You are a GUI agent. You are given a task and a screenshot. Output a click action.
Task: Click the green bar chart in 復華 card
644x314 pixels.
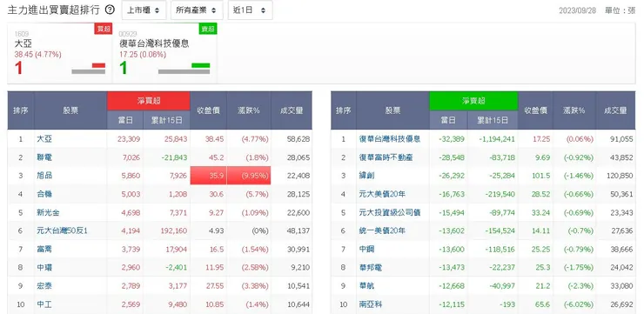pos(201,65)
